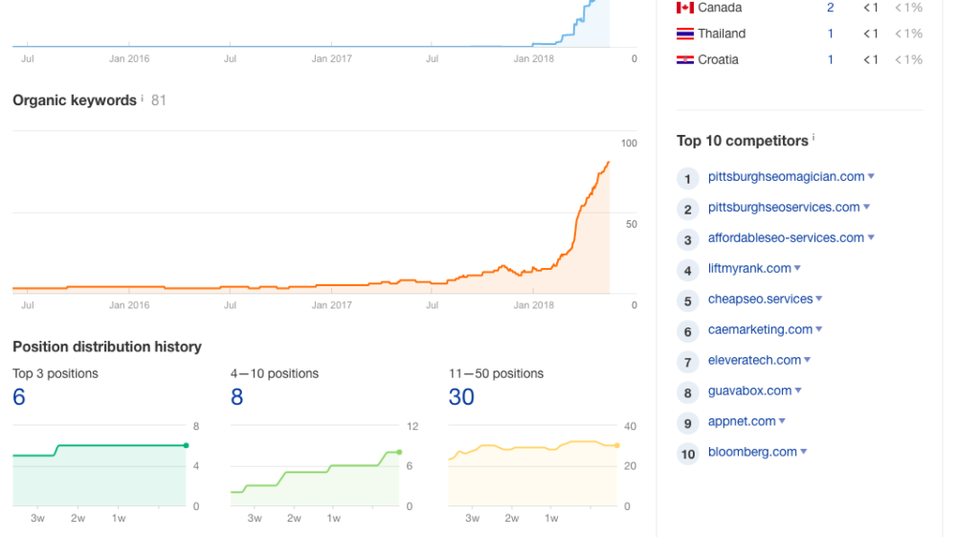Click the green Top 3 chart endpoint dot
This screenshot has height=537, width=980.
187,446
